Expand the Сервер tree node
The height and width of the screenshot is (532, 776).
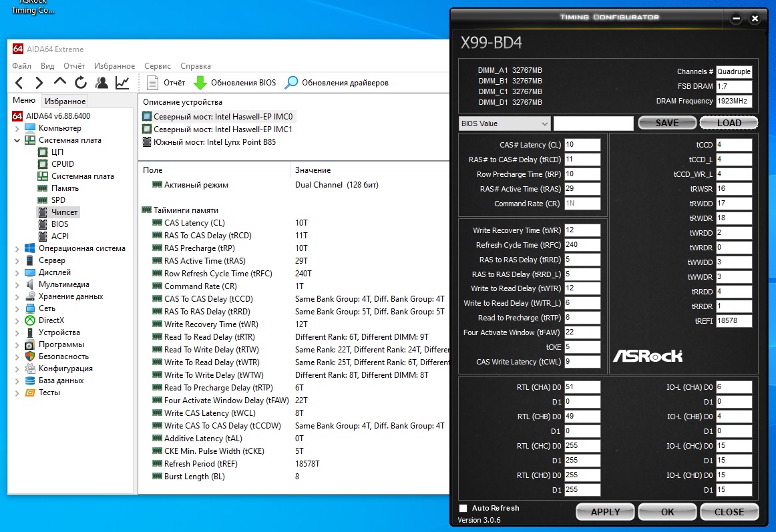coord(17,260)
